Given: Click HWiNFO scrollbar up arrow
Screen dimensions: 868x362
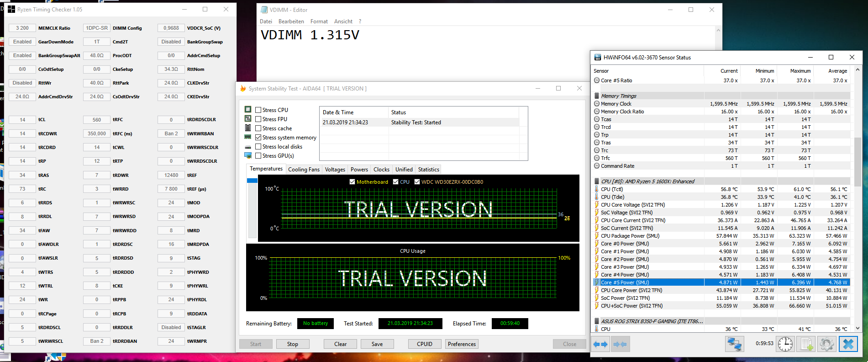Looking at the screenshot, I should [x=857, y=70].
